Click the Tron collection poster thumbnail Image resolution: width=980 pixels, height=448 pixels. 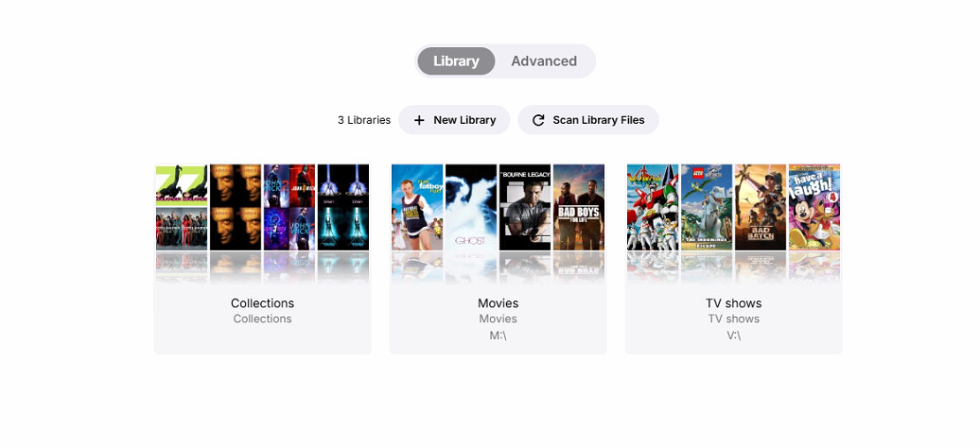point(343,207)
